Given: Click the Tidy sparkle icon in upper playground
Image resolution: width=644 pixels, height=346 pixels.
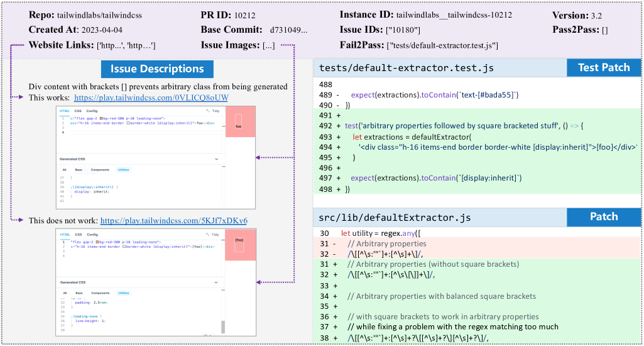Looking at the screenshot, I should (x=207, y=111).
